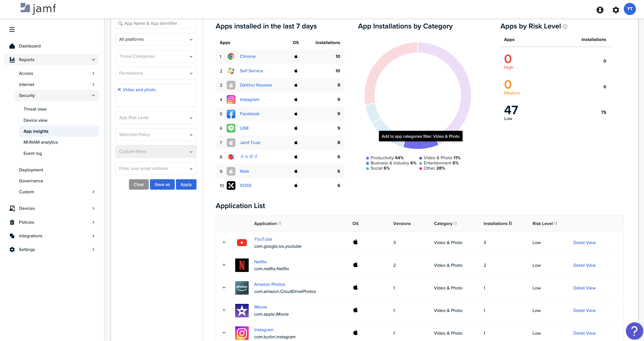This screenshot has width=644, height=341.
Task: Expand the Amazon Photos row details
Action: (x=224, y=288)
